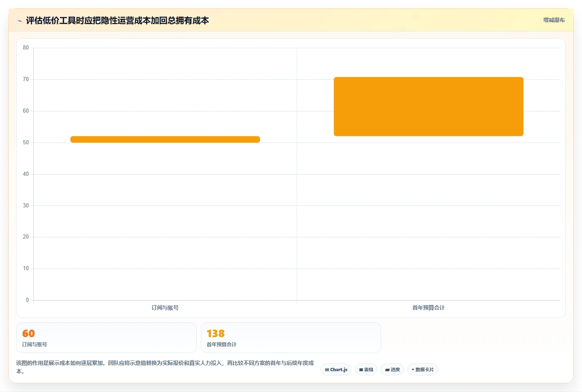
Task: Click the orange 订阅与账号 bar in chart
Action: pyautogui.click(x=165, y=139)
